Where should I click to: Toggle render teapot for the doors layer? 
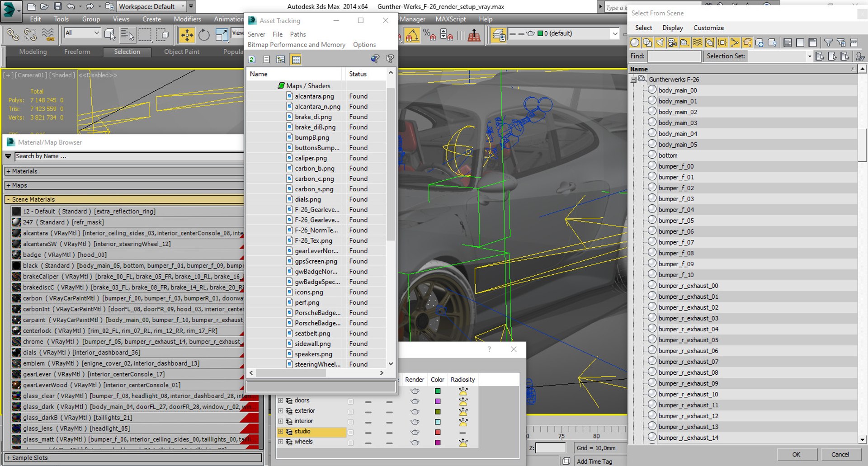click(415, 401)
